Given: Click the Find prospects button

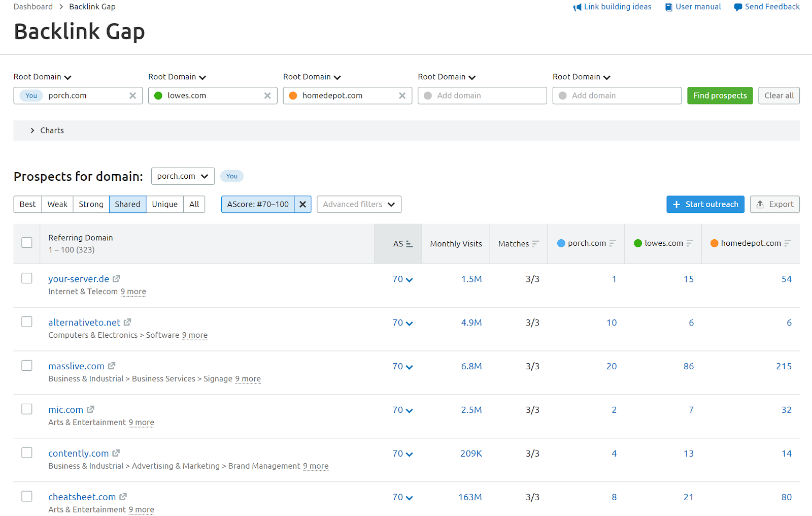Looking at the screenshot, I should pyautogui.click(x=720, y=95).
